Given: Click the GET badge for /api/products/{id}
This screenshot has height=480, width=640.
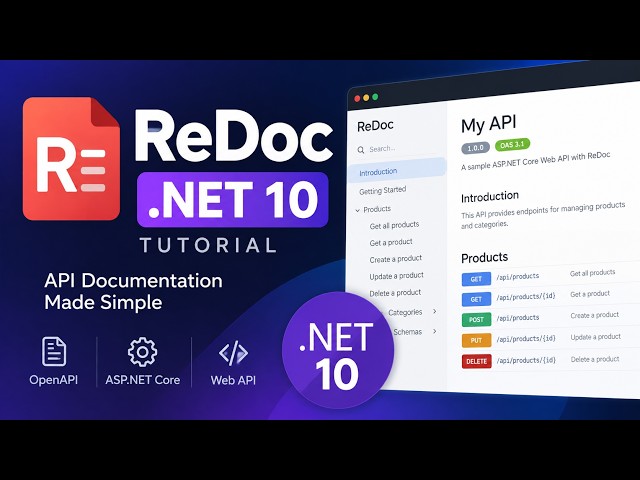Looking at the screenshot, I should click(x=476, y=299).
